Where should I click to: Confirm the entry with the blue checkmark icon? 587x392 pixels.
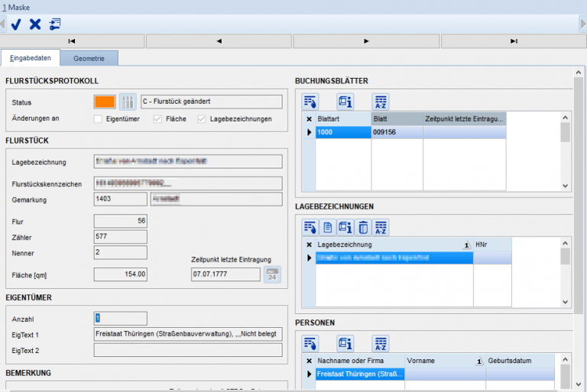point(16,24)
